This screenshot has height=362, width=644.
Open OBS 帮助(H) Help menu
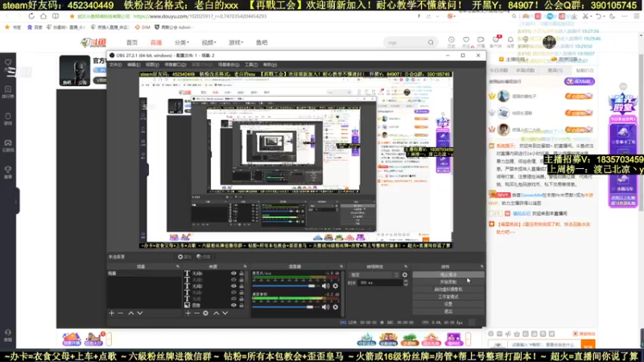coord(270,64)
